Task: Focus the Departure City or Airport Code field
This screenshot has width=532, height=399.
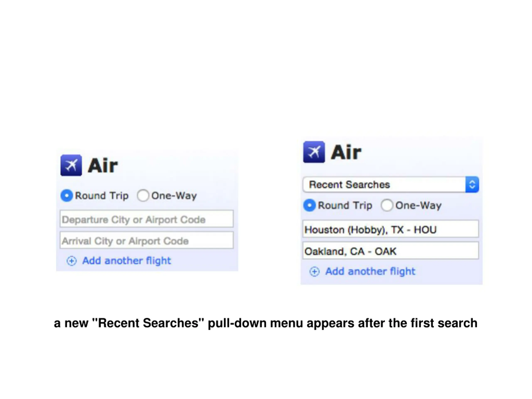Action: point(147,219)
